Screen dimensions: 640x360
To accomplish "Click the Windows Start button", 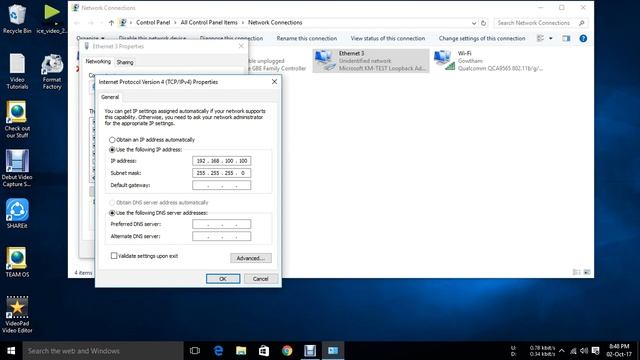I will point(11,351).
